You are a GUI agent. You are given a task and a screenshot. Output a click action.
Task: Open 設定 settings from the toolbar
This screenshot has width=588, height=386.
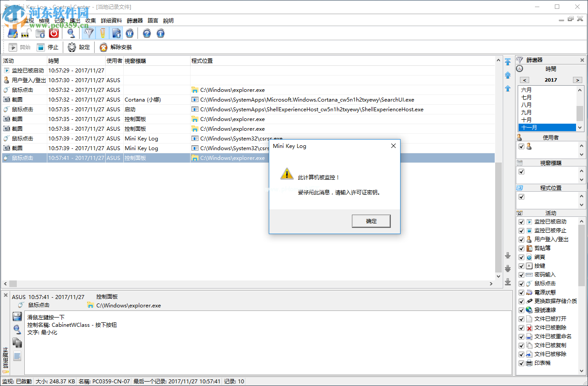click(79, 47)
